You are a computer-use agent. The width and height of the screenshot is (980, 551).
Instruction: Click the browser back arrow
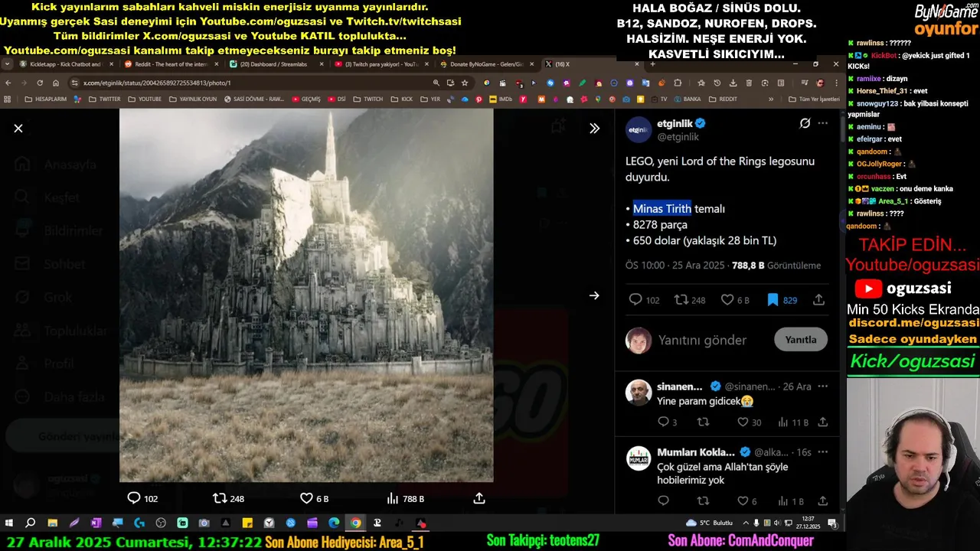[8, 83]
